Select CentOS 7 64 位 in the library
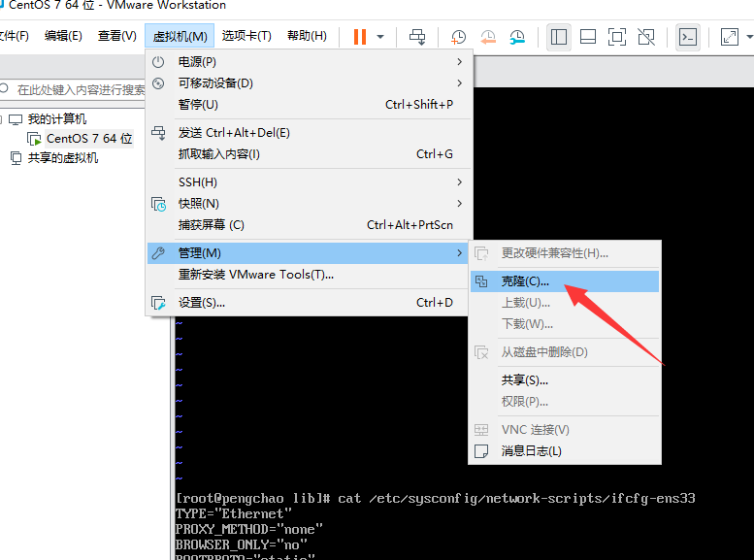754x560 pixels. tap(89, 139)
